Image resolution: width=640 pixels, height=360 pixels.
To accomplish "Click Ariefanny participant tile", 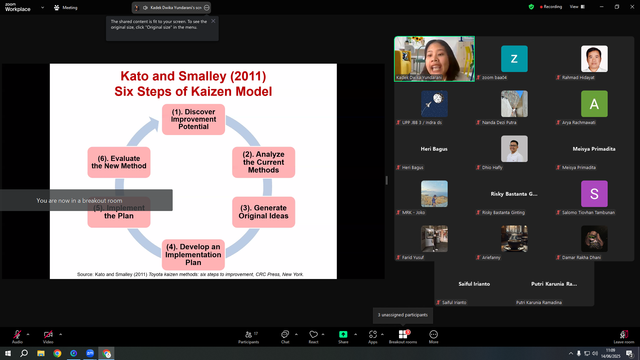I will point(514,239).
